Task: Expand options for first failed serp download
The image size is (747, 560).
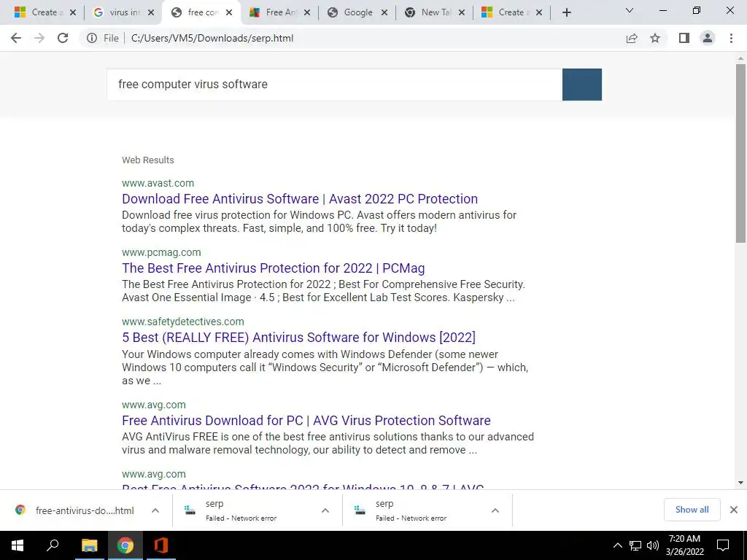Action: pyautogui.click(x=325, y=510)
